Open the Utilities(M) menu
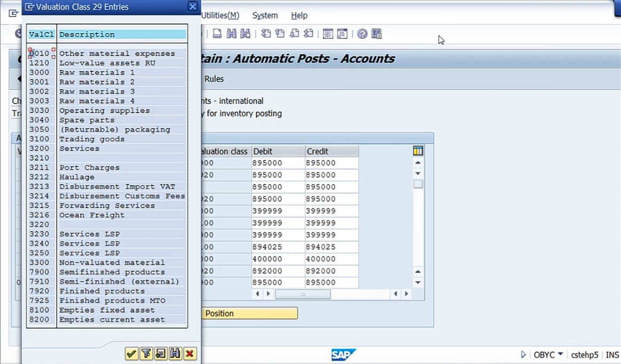 click(x=220, y=15)
